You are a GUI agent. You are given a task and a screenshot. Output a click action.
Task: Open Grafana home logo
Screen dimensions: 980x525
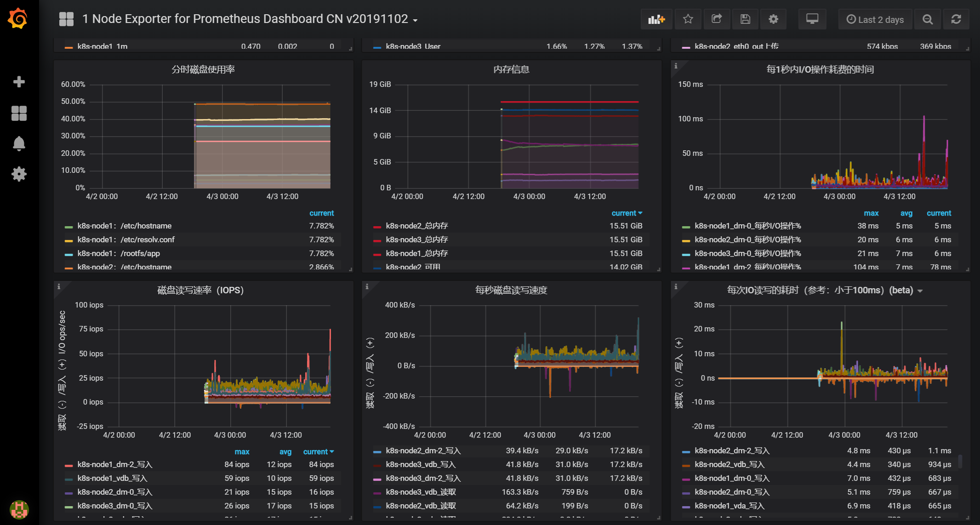(x=18, y=18)
